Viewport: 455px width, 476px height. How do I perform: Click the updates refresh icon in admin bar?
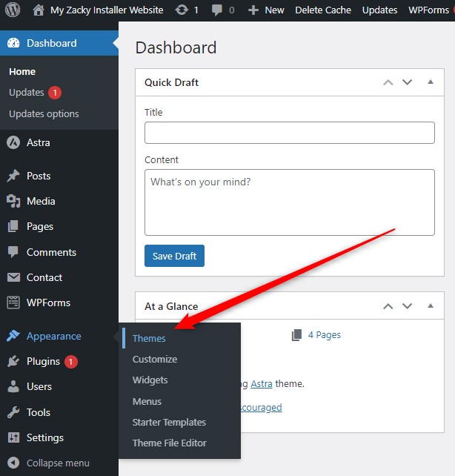click(x=182, y=10)
